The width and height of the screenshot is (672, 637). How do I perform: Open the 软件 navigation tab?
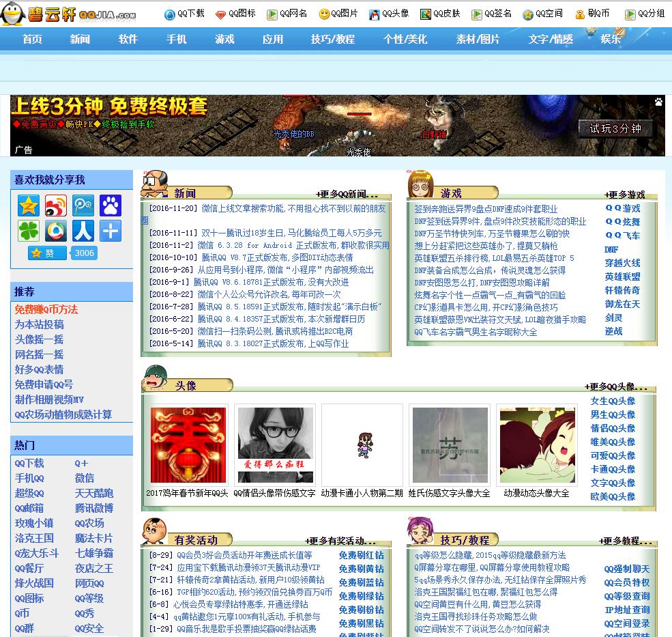[128, 39]
